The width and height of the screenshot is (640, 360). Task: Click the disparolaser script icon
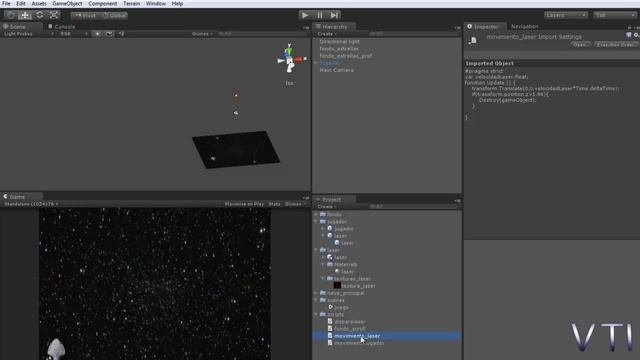(330, 322)
